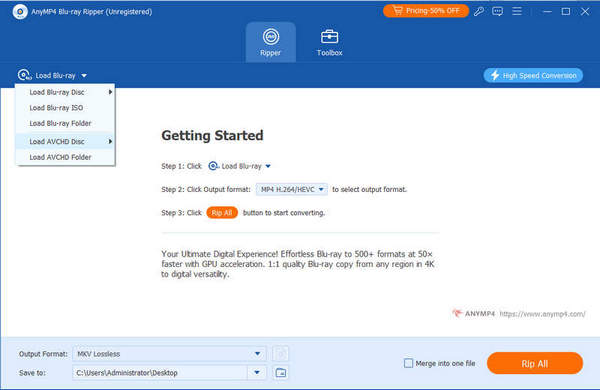This screenshot has width=600, height=390.
Task: Open the Ripper tab
Action: click(x=271, y=42)
